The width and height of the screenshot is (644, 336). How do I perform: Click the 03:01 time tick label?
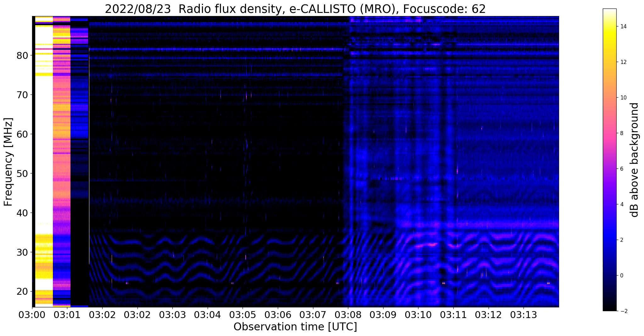tap(67, 315)
